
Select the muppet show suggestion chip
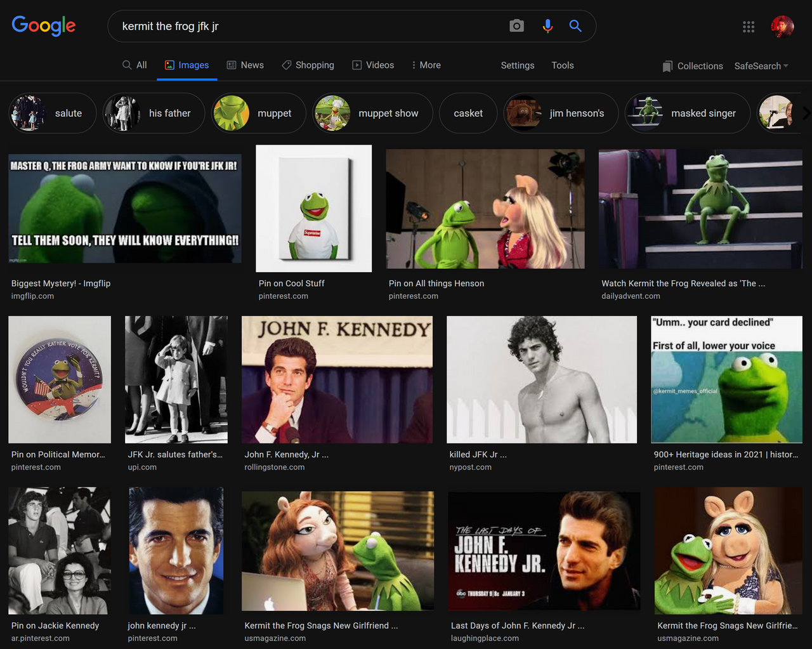coord(372,113)
